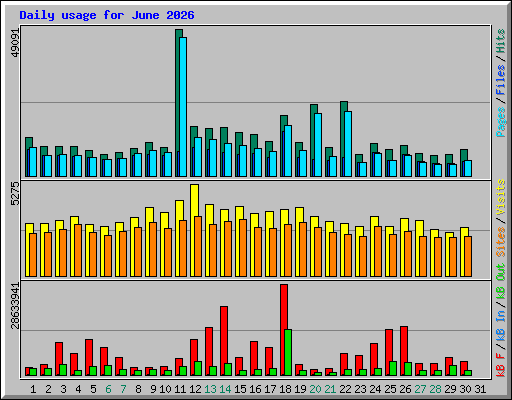Click day label 1 on the axis
Viewport: 512px width, 400px height.
tap(33, 389)
